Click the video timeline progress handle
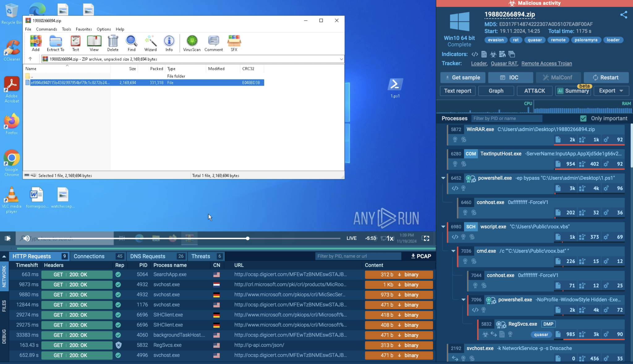 [248, 238]
